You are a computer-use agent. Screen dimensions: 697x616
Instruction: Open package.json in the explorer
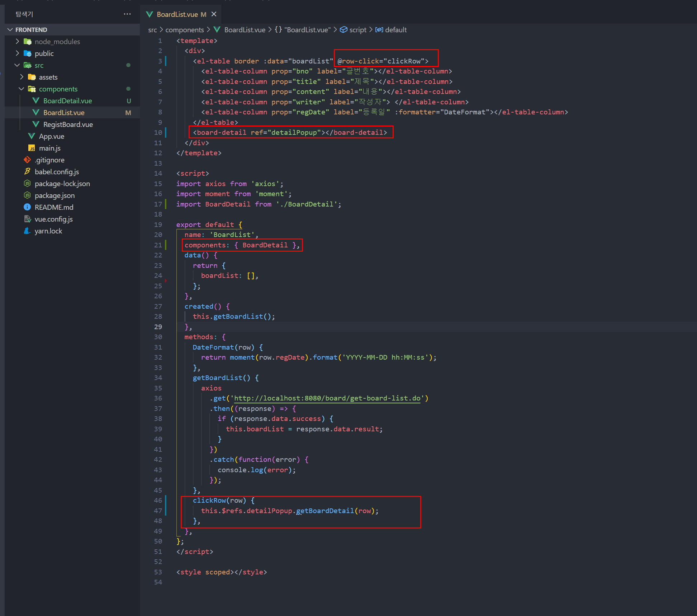(x=54, y=195)
